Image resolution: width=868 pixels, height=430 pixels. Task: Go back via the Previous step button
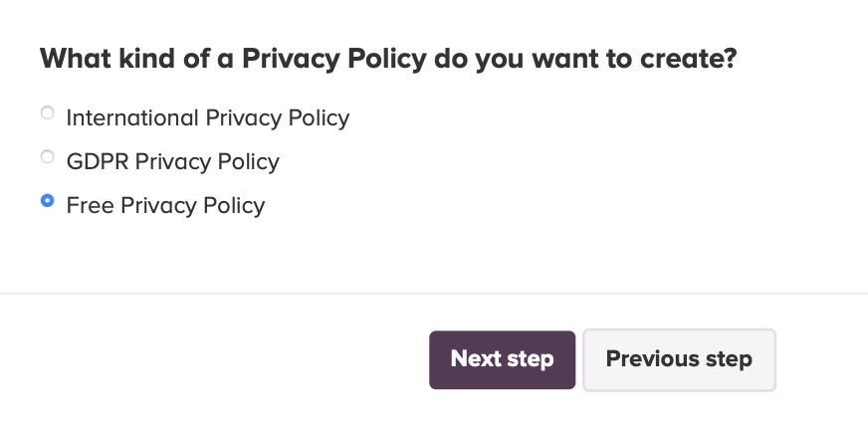679,359
